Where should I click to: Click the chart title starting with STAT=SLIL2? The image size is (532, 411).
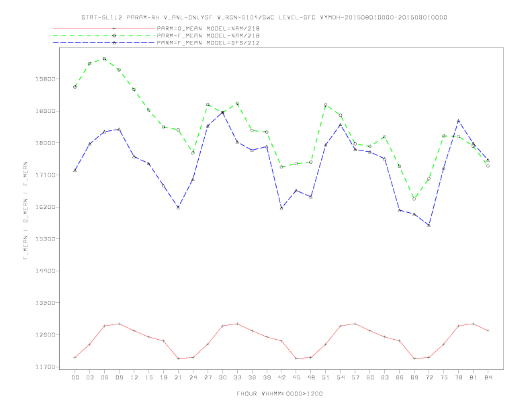pos(264,17)
